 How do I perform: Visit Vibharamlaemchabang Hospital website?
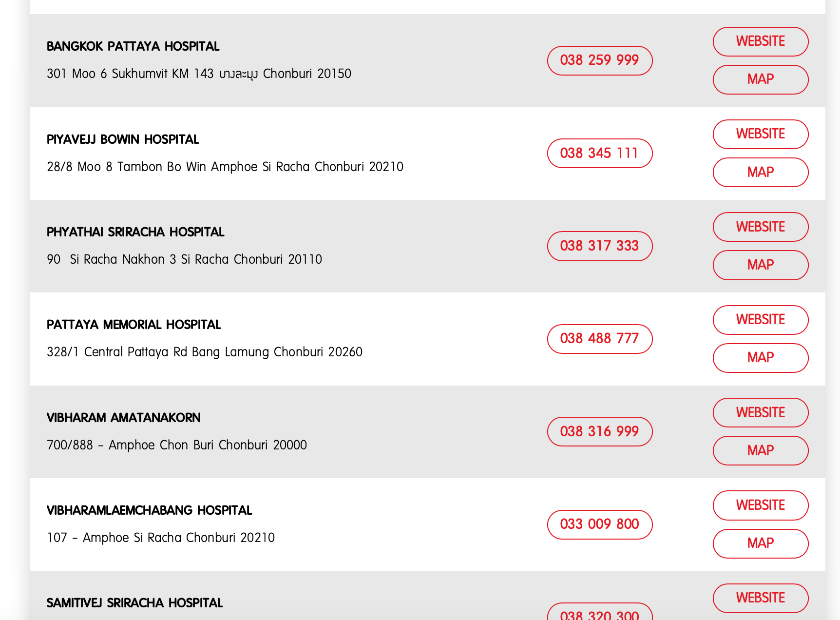760,505
